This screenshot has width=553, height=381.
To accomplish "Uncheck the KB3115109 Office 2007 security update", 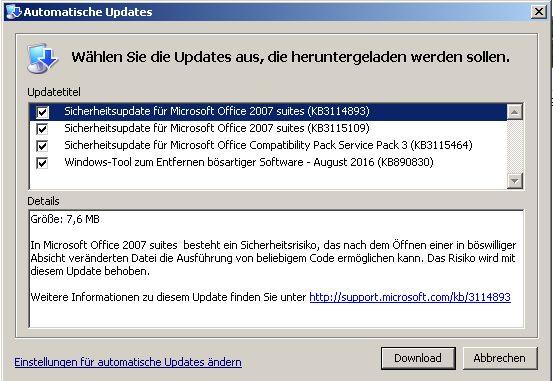I will point(42,129).
